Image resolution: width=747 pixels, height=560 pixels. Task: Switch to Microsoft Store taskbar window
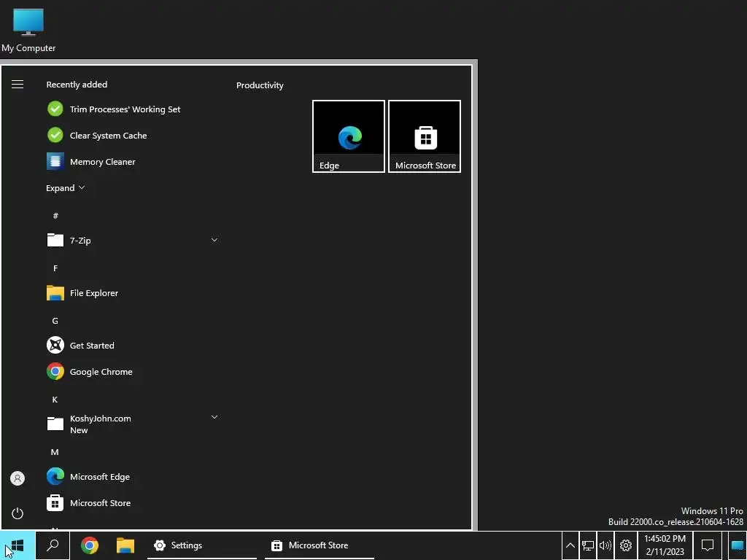click(320, 545)
